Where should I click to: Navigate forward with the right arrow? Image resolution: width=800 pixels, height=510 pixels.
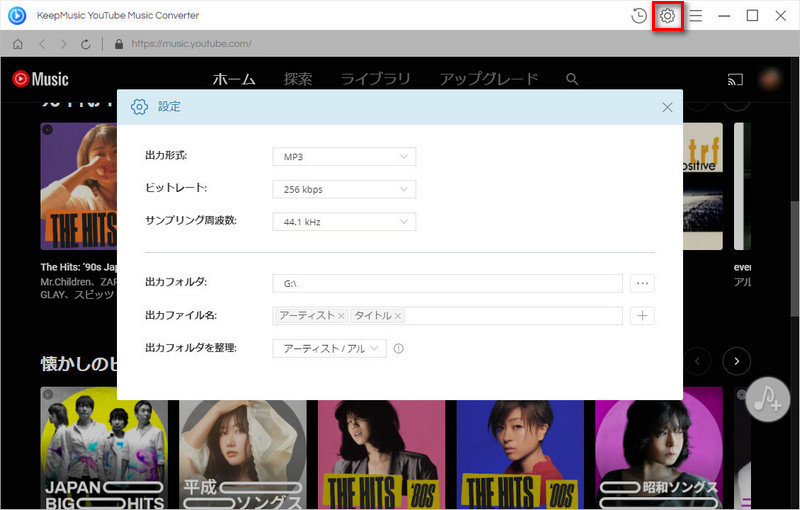tap(63, 44)
